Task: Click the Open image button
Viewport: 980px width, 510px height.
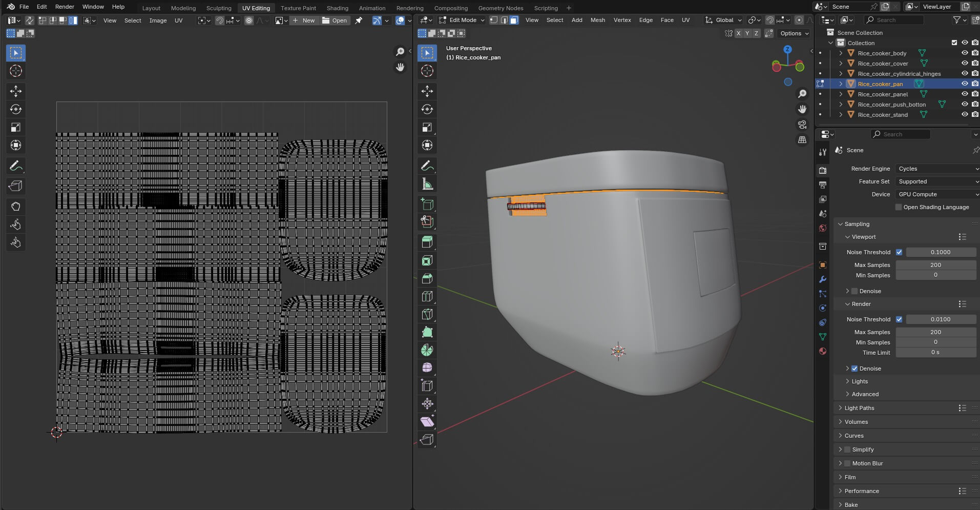Action: pyautogui.click(x=335, y=21)
